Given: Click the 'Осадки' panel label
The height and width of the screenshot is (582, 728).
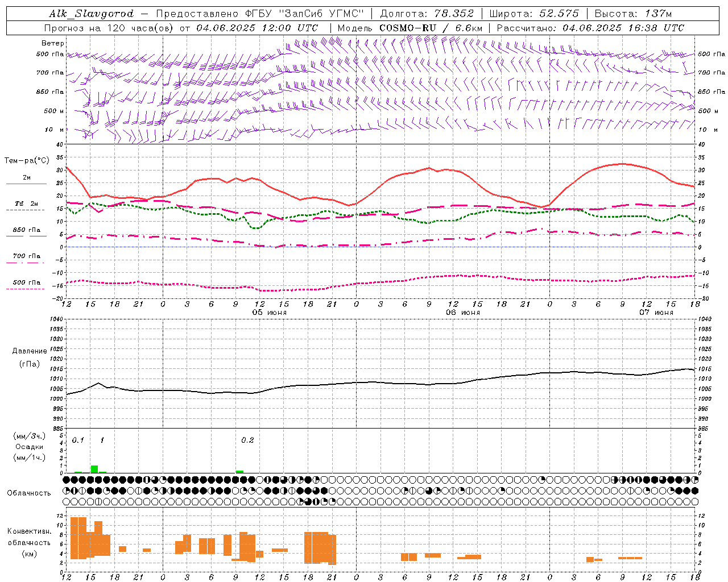Looking at the screenshot, I should click(29, 447).
